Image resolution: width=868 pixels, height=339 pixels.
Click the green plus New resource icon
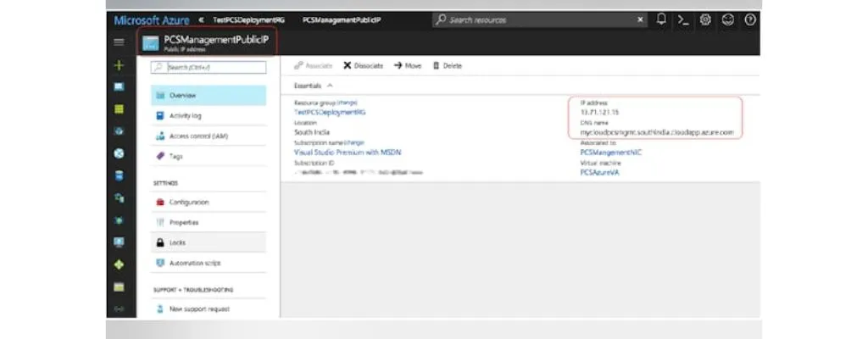119,65
